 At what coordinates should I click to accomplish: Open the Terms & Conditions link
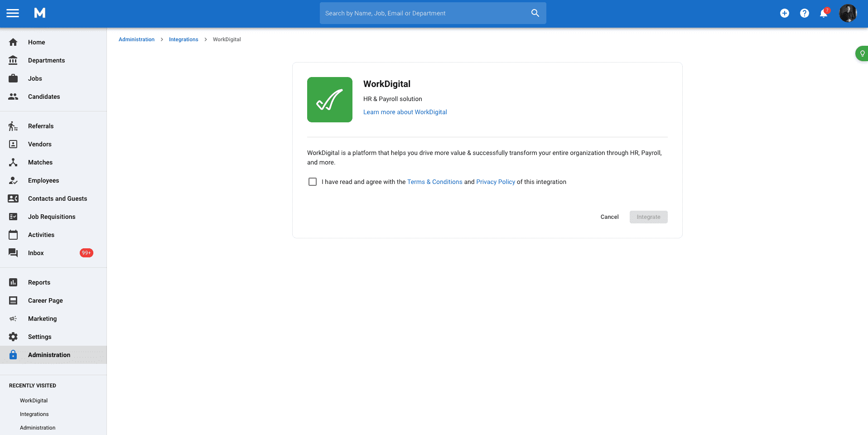pyautogui.click(x=435, y=182)
